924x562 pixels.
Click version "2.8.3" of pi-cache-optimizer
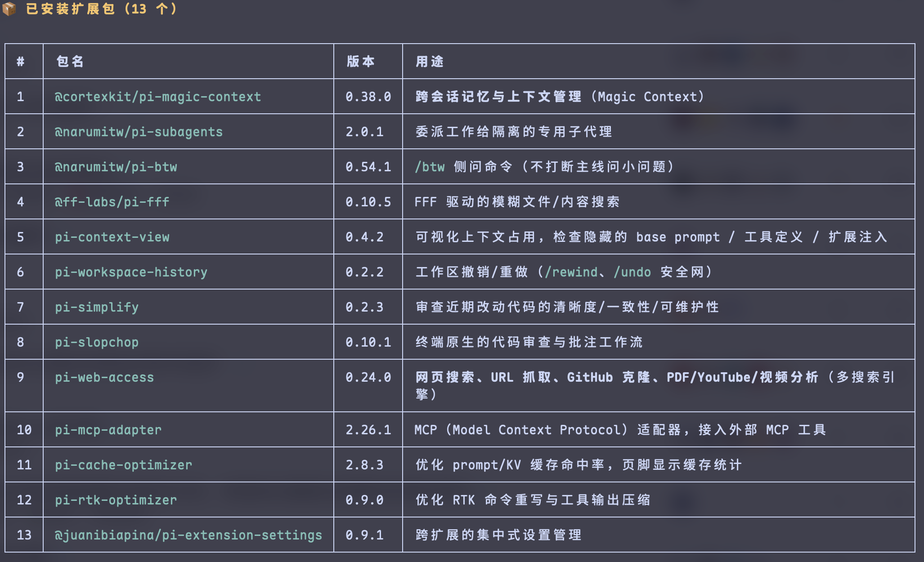pos(364,465)
